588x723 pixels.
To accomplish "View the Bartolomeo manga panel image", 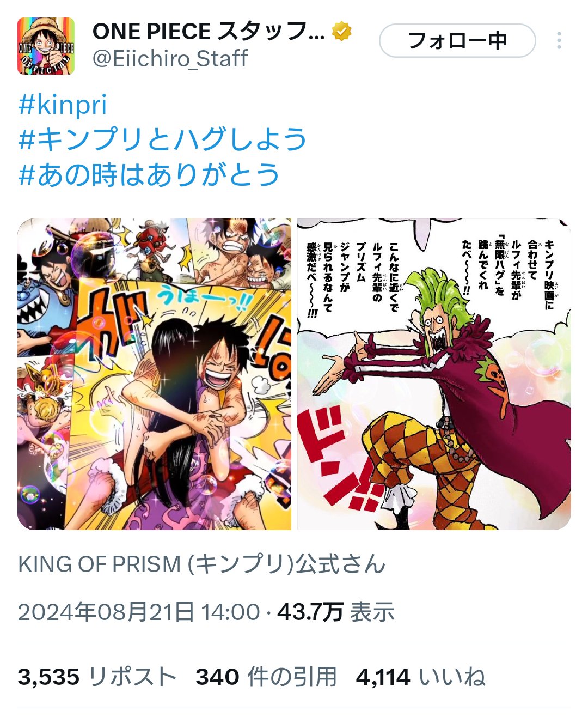I will (x=434, y=374).
